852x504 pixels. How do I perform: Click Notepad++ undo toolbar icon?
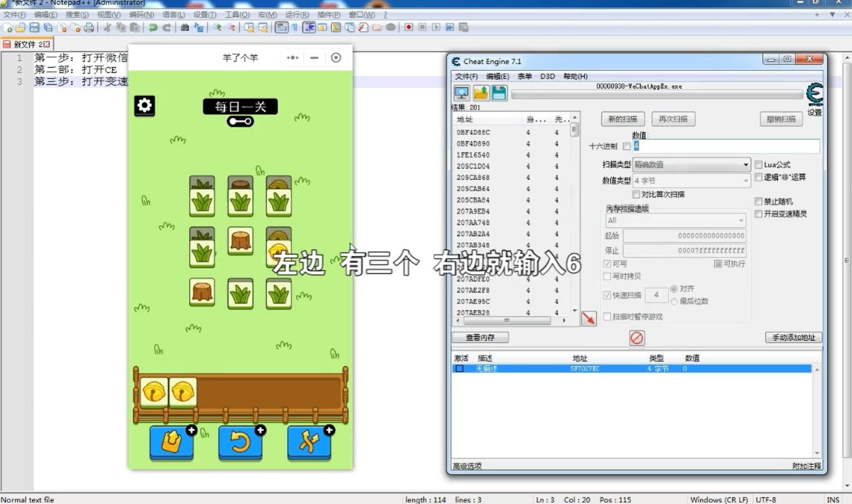(153, 28)
